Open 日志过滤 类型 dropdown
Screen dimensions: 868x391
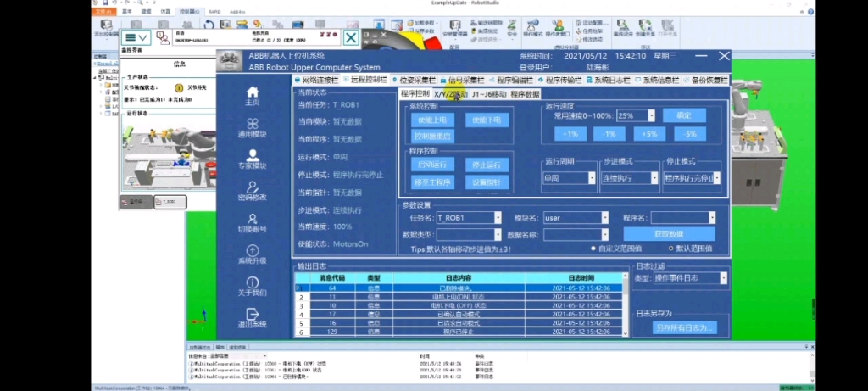click(x=690, y=278)
